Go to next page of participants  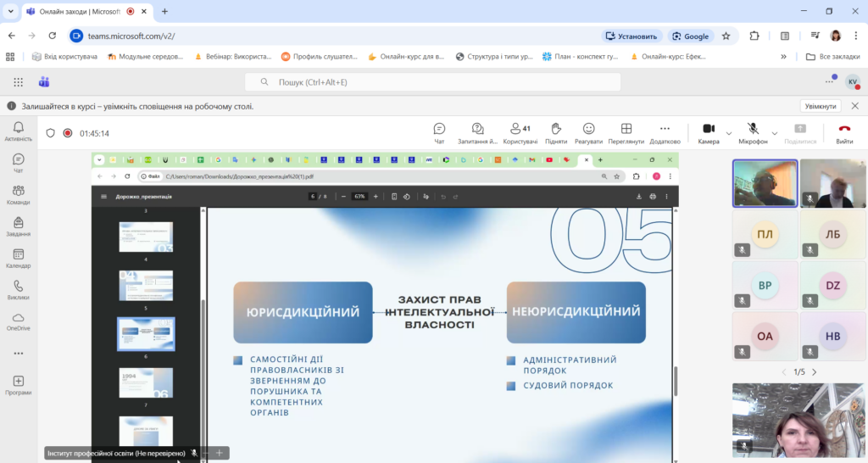815,372
